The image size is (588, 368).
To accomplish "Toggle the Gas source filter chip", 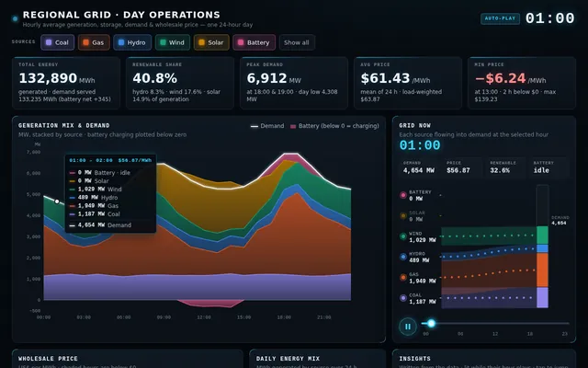I will click(94, 42).
